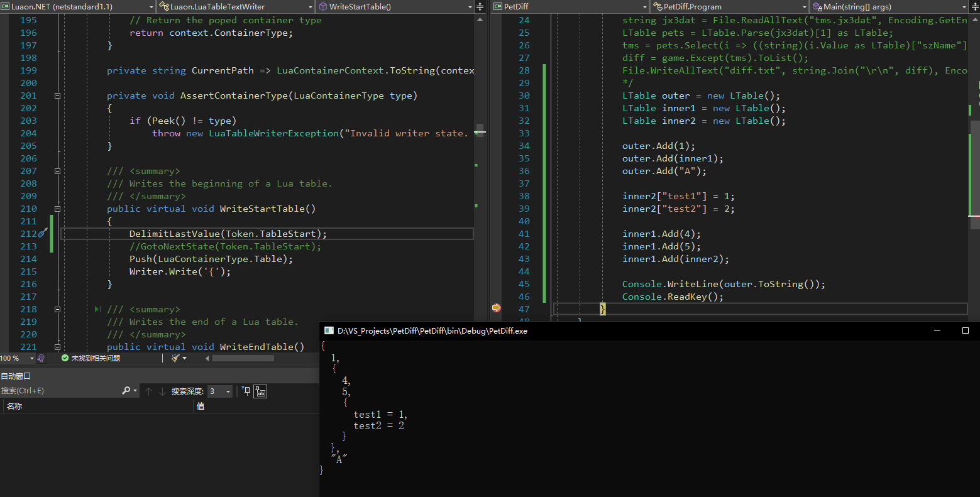Screen dimensions: 980x497
Task: Minimize the PetDiff.exe console window
Action: 937,330
